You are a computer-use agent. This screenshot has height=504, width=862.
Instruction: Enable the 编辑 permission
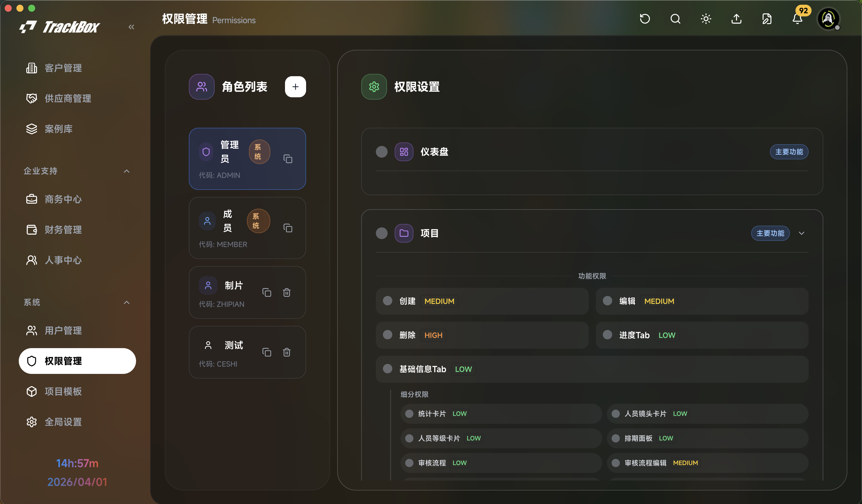(x=607, y=301)
